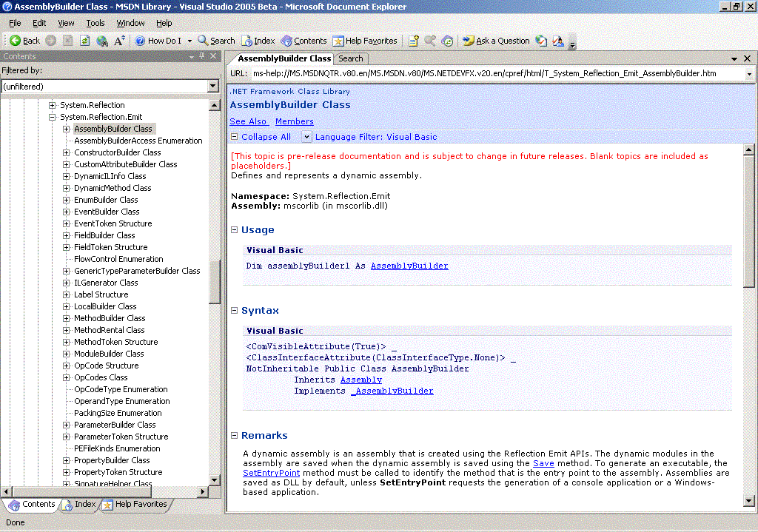
Task: Switch to Help Favorites bottom tab
Action: (135, 504)
